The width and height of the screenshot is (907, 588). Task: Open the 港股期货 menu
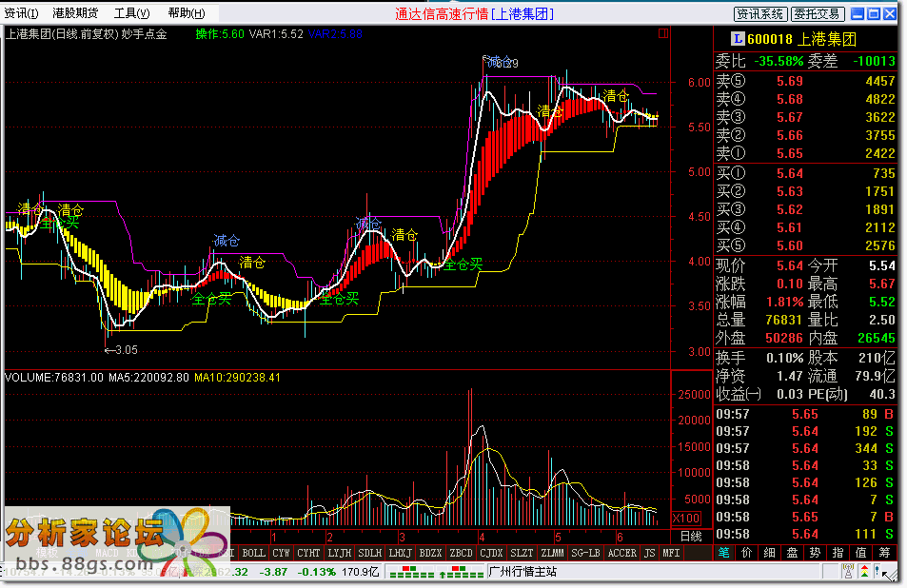pyautogui.click(x=75, y=13)
